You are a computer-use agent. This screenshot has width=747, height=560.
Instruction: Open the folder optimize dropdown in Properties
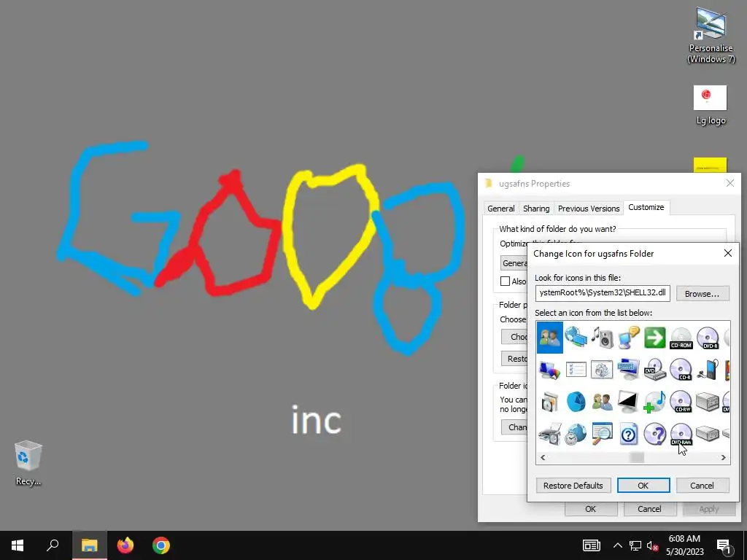pos(514,262)
